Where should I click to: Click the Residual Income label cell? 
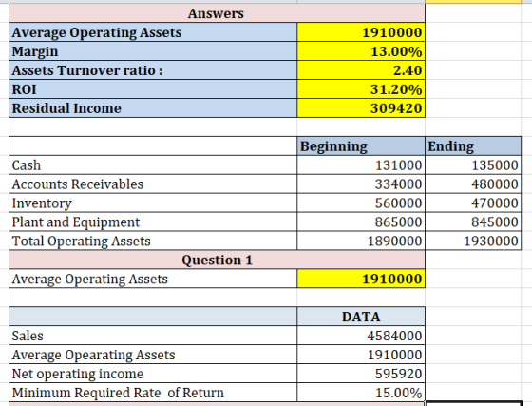(153, 108)
